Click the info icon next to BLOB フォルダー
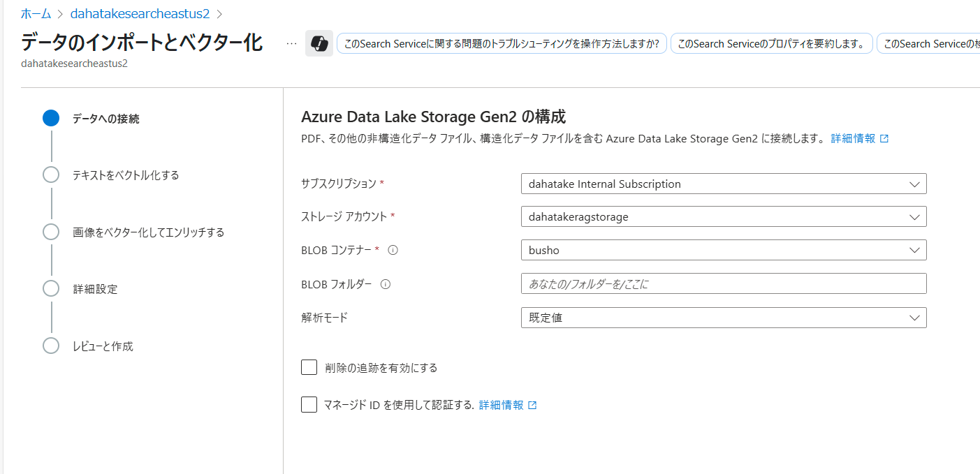Image resolution: width=980 pixels, height=474 pixels. (385, 284)
